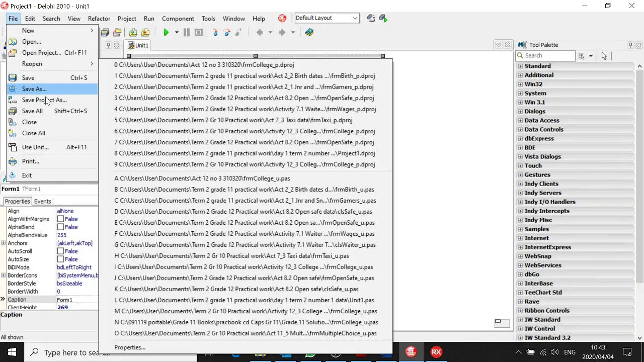Toggle the AlphaBlend False checkbox
This screenshot has height=362, width=644.
(60, 227)
